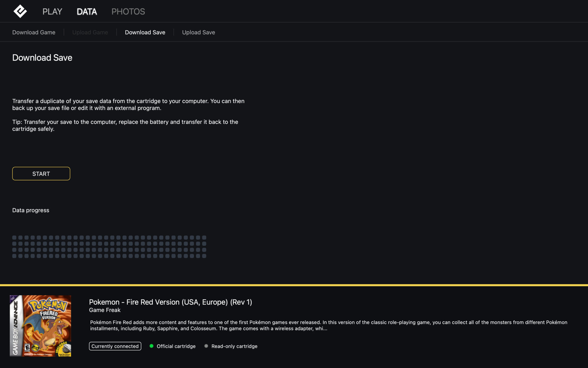588x368 pixels.
Task: Select the Upload Game sub-tab
Action: [x=90, y=32]
